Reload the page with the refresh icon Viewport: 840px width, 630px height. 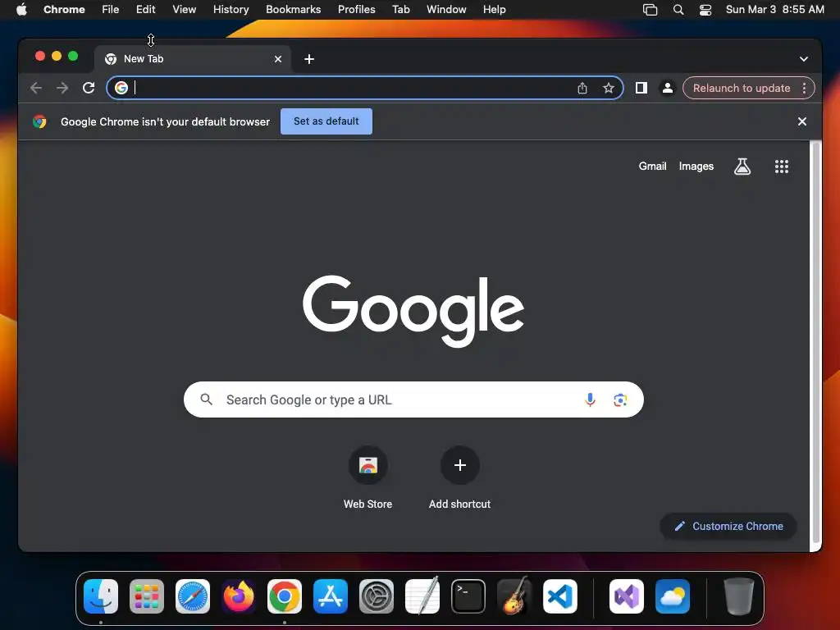tap(89, 88)
